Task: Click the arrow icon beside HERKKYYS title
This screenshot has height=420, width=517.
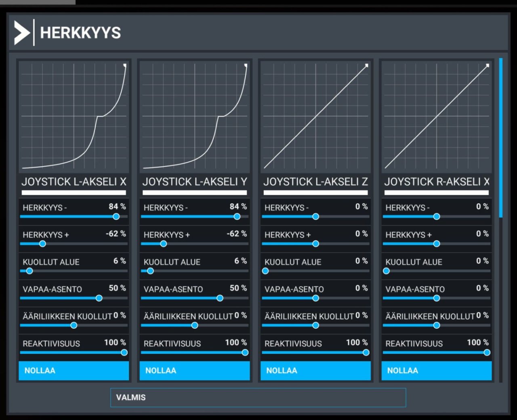Action: [x=22, y=33]
